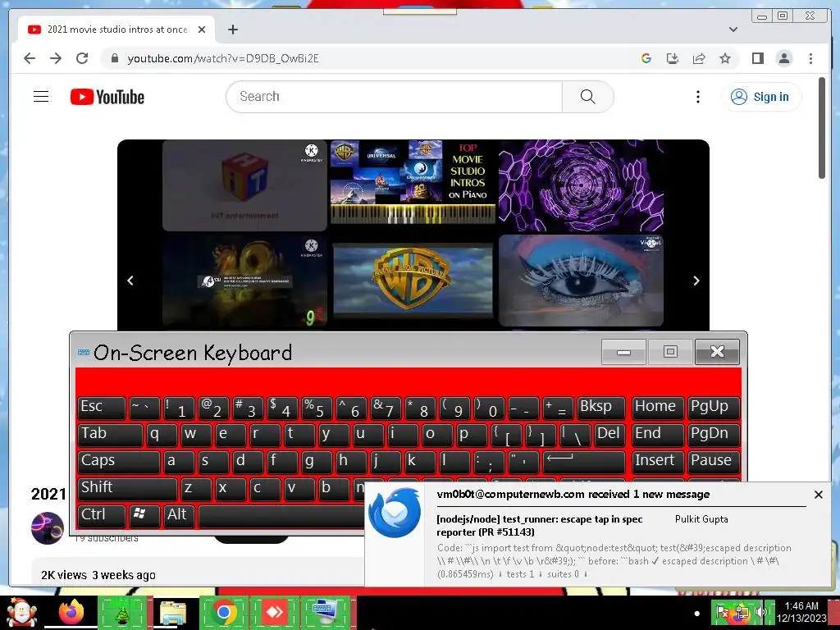
Task: Tap the 5 key on the On-Screen Keyboard
Action: point(316,409)
